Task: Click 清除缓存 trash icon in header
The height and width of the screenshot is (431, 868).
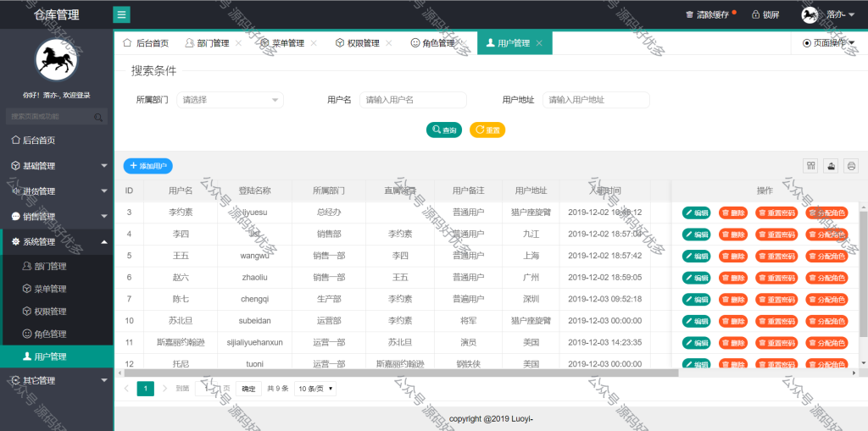Action: click(x=689, y=15)
